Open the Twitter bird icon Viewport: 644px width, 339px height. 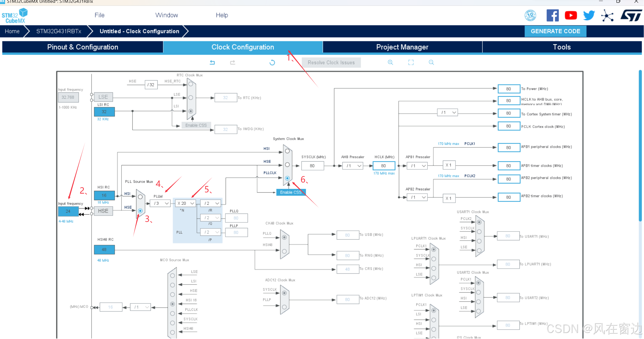point(589,15)
